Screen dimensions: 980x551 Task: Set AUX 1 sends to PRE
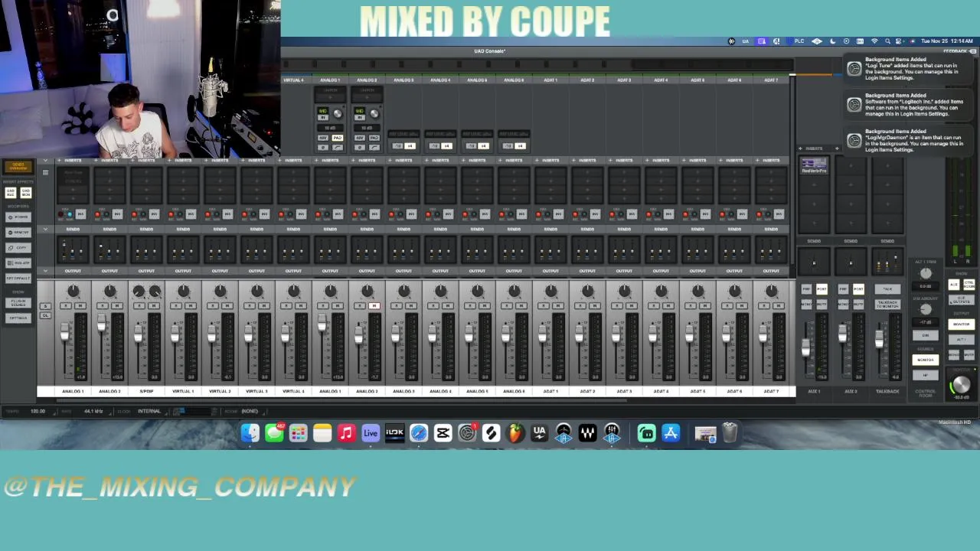[x=806, y=289]
